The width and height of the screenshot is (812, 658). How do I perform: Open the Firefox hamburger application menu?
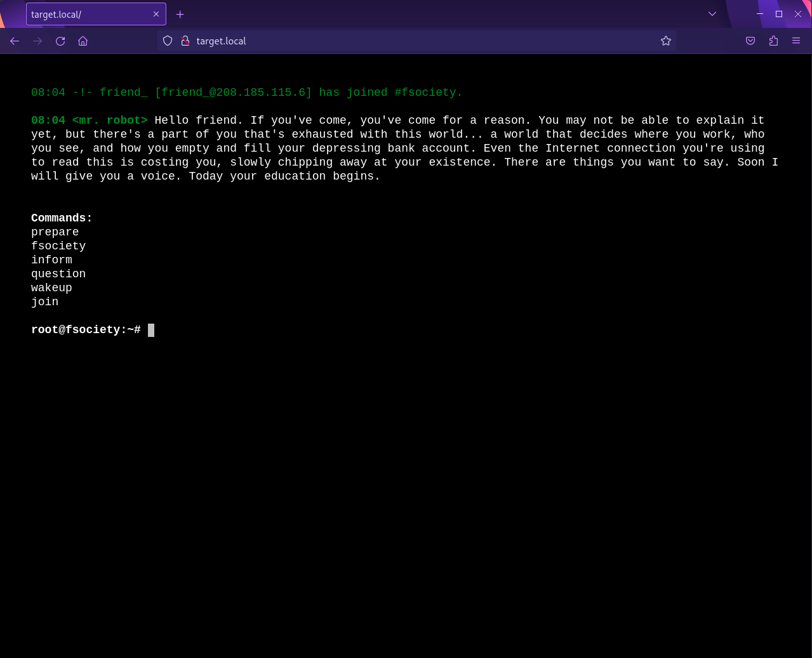click(796, 41)
